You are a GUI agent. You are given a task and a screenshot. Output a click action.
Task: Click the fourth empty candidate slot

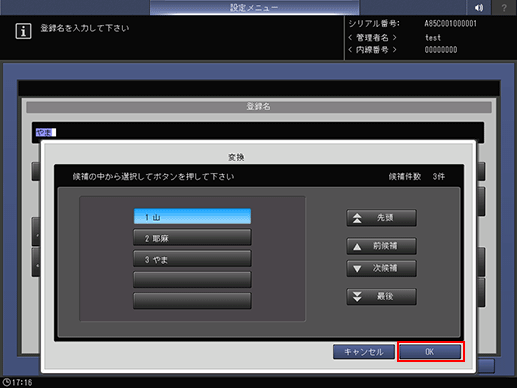192,279
